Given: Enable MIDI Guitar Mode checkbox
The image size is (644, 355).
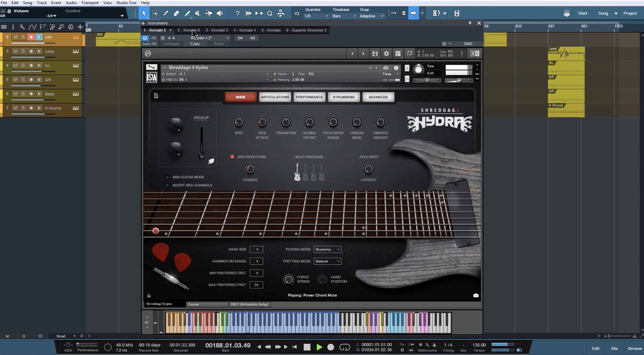Looking at the screenshot, I should pos(167,177).
